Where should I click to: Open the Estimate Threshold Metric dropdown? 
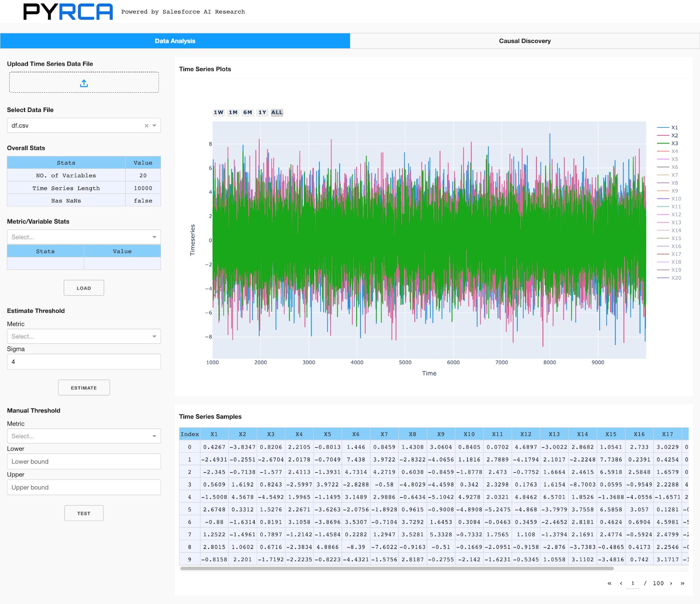[x=84, y=336]
